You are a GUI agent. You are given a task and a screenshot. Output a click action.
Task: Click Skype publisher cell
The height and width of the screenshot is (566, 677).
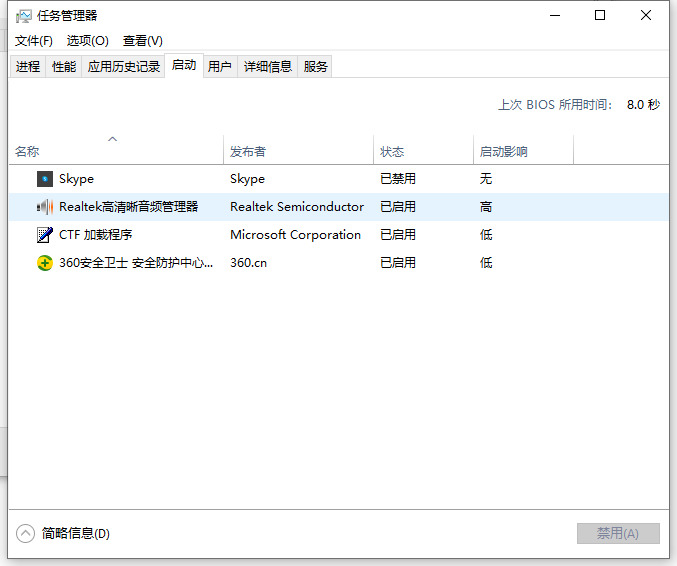(x=247, y=179)
